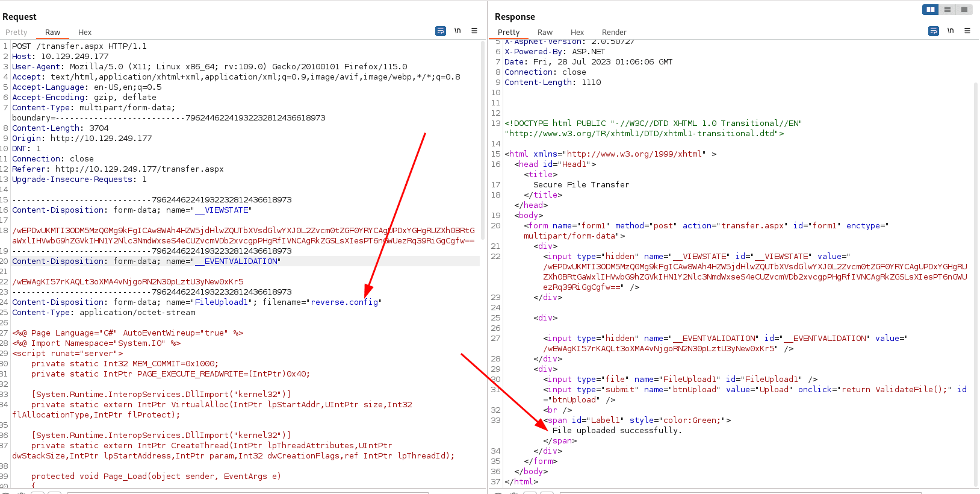Open the Hex tab in Response panel

577,33
